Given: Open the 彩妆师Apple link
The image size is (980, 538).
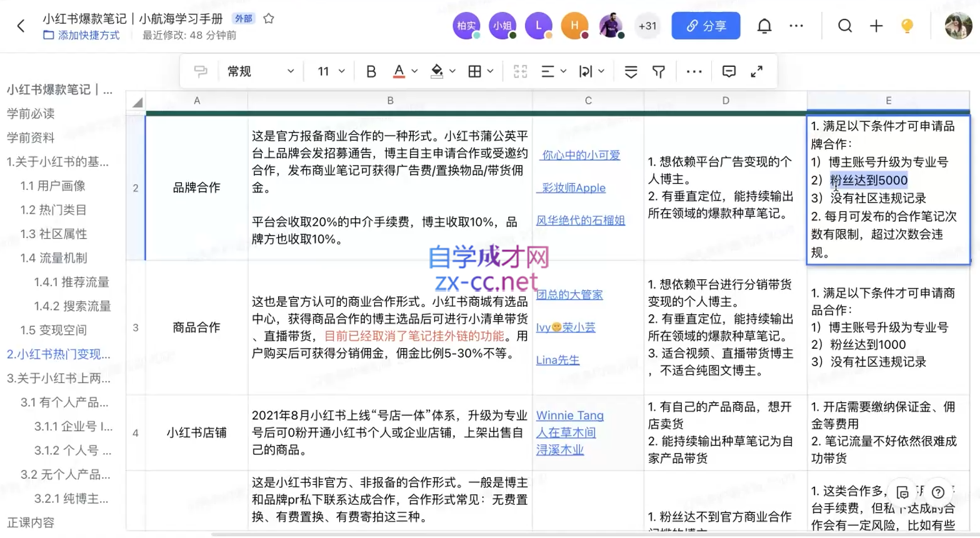Looking at the screenshot, I should (573, 187).
